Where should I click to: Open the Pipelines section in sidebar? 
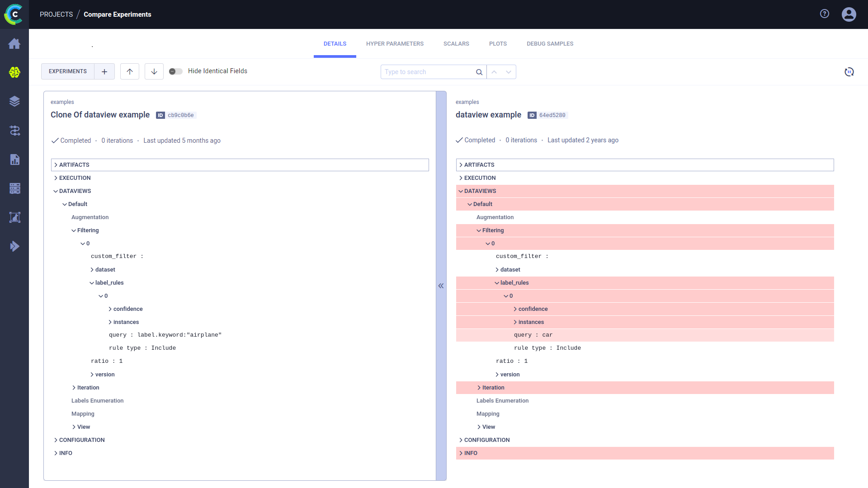point(15,131)
